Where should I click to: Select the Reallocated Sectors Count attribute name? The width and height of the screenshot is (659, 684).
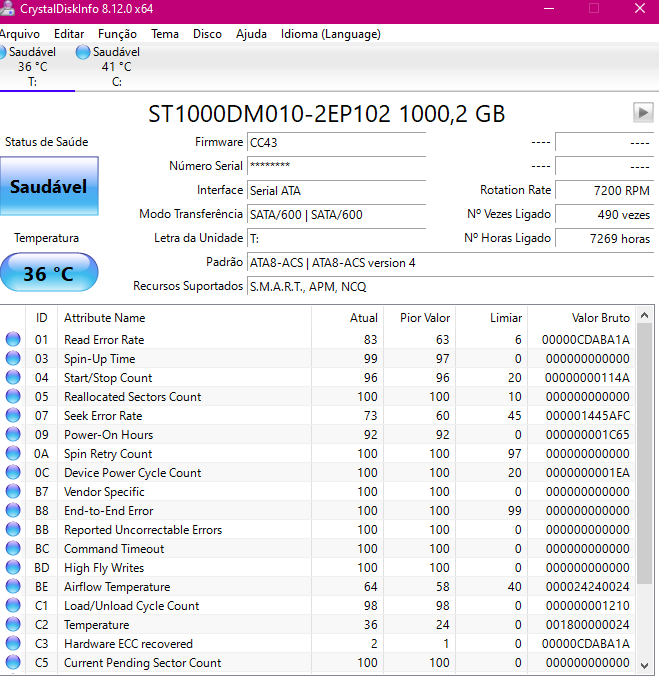tap(133, 397)
